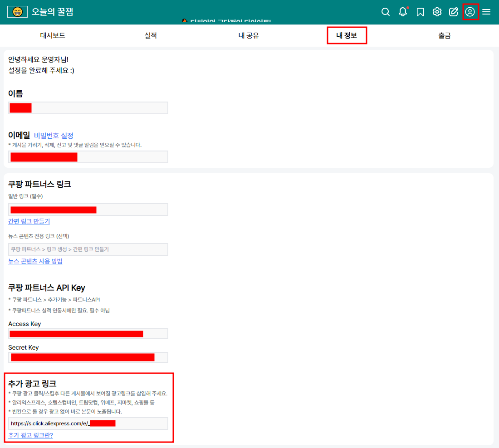Screen dimensions: 499x448
Task: Open the user profile icon
Action: (x=470, y=12)
